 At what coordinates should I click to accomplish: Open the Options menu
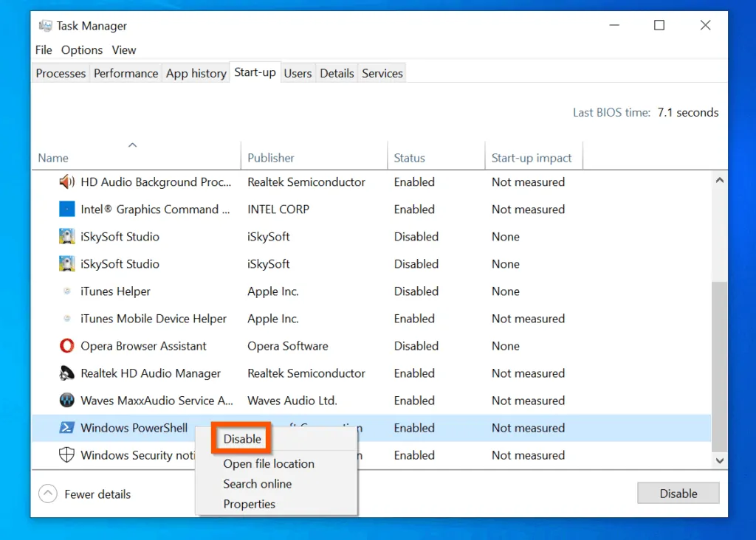click(x=82, y=50)
